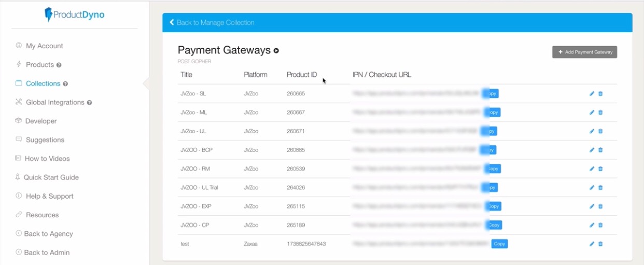Click product ID 260667
Viewport: 644px width, 265px height.
click(x=296, y=113)
